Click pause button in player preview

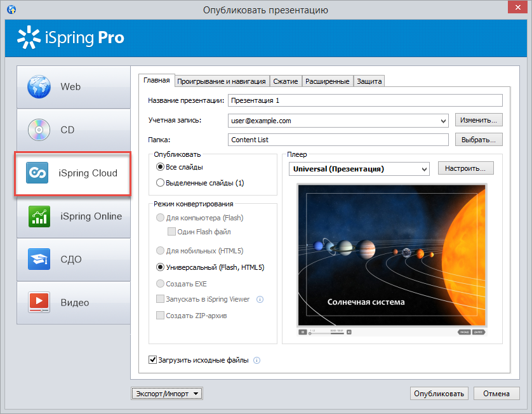(x=302, y=332)
